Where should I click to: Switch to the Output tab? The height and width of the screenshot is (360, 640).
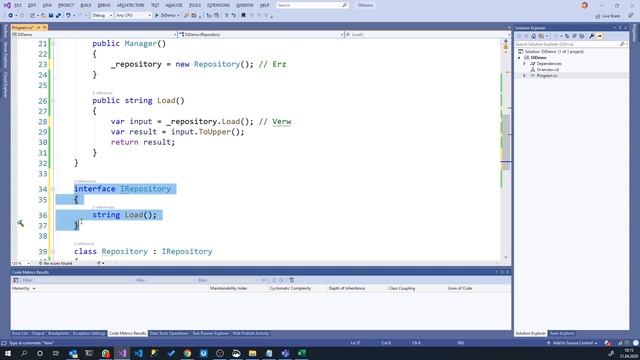(x=38, y=333)
